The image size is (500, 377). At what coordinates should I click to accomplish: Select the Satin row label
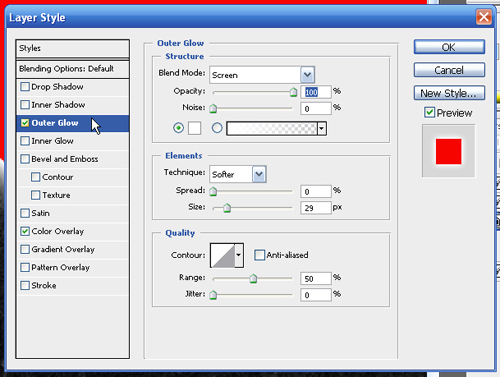coord(40,213)
